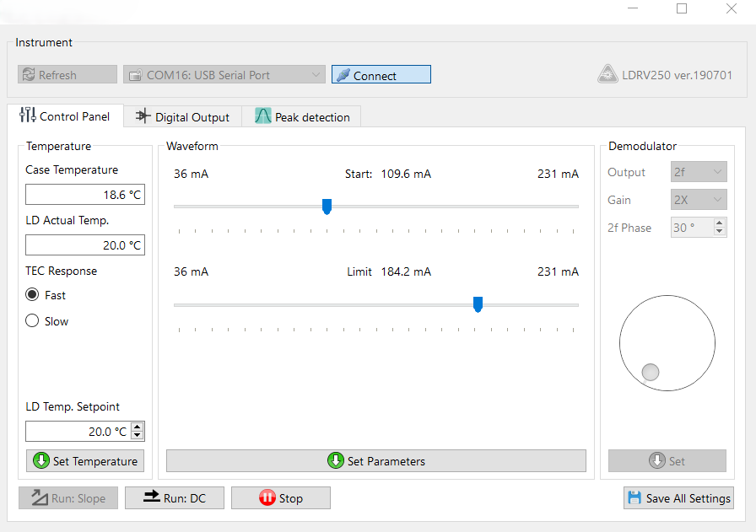756x532 pixels.
Task: Click the Connect plug icon button
Action: 343,75
